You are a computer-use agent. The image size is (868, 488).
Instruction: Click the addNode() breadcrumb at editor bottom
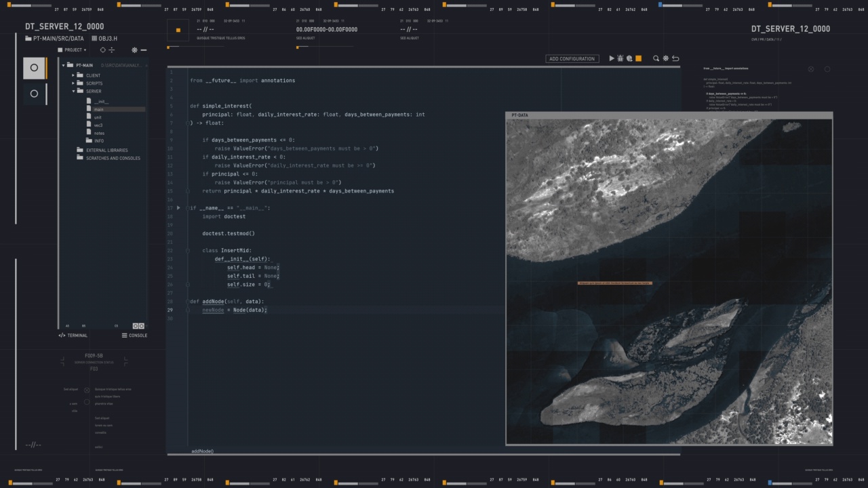tap(202, 451)
